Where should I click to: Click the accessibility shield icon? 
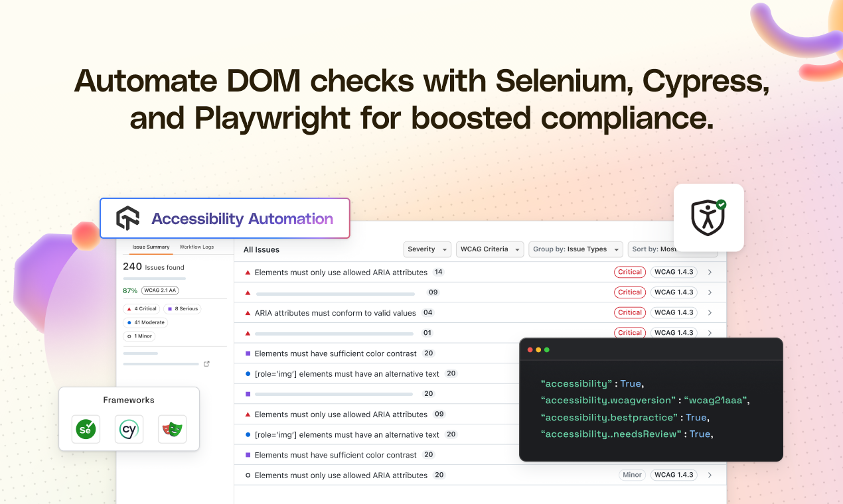tap(708, 218)
